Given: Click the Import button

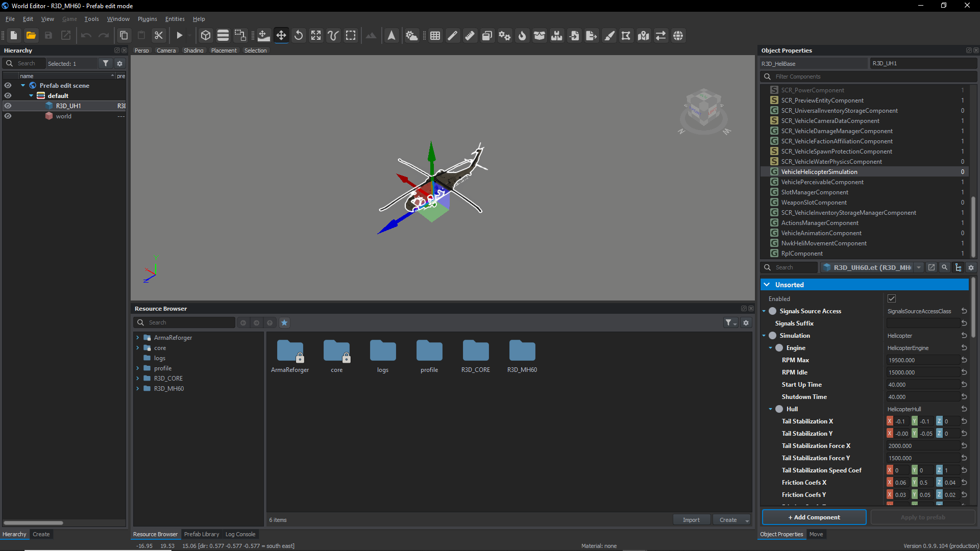Looking at the screenshot, I should (x=691, y=520).
